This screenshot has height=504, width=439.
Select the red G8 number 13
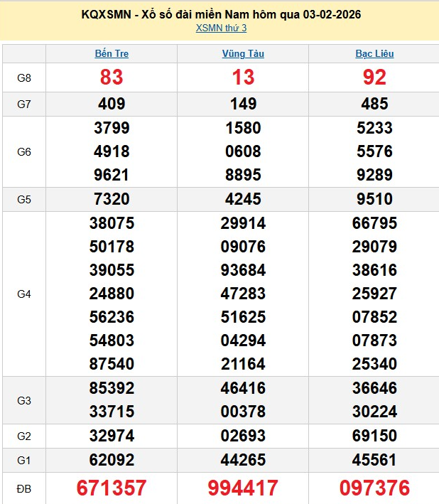pyautogui.click(x=243, y=77)
